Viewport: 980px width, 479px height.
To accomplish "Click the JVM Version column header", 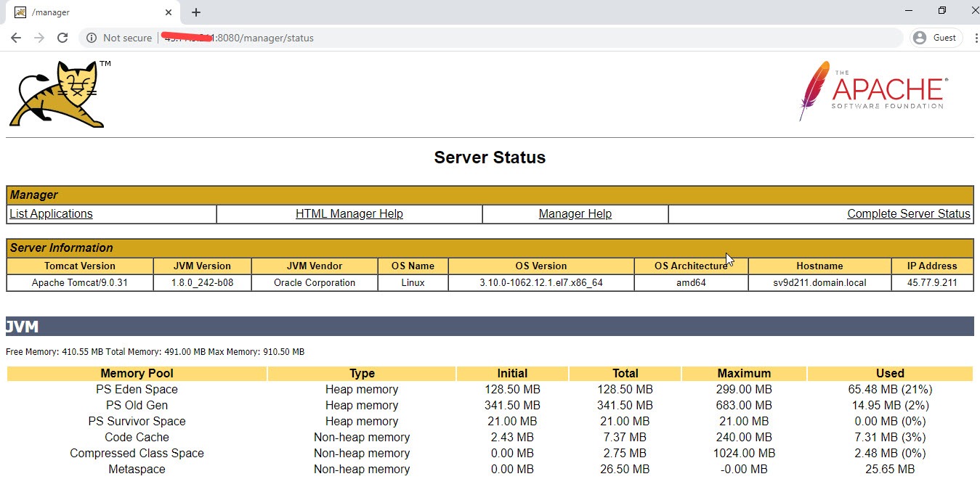I will [202, 266].
